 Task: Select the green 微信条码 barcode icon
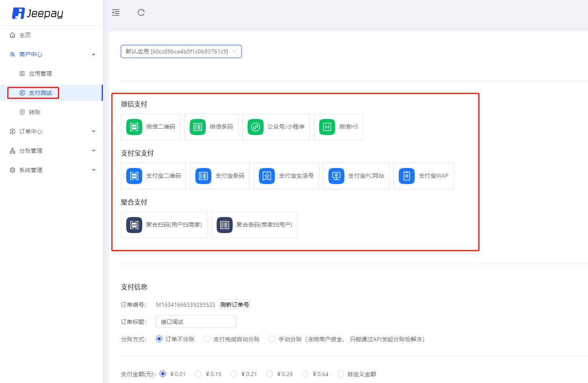pyautogui.click(x=198, y=127)
